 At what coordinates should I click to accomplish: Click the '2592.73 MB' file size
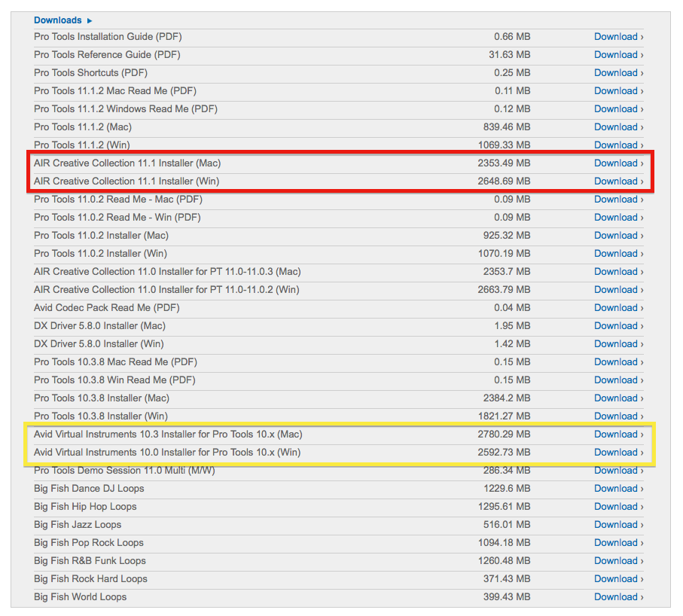point(504,453)
